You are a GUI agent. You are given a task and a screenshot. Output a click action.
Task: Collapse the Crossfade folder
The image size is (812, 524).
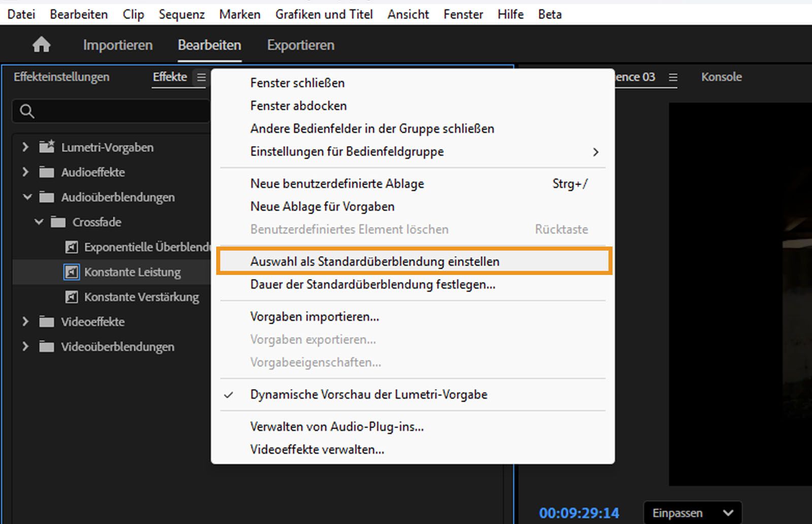click(39, 222)
